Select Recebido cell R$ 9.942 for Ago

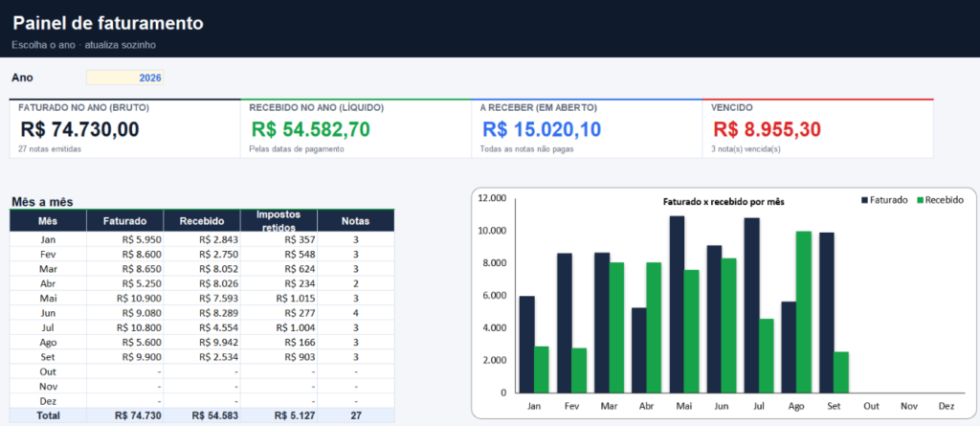click(202, 342)
